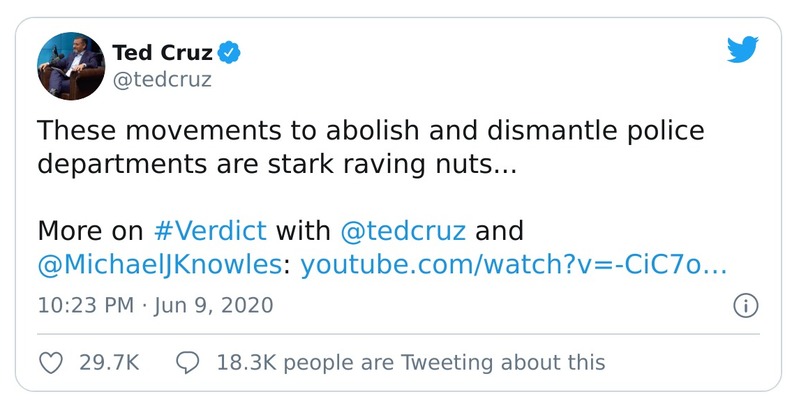Click the reply speech bubble icon
This screenshot has width=799, height=408.
point(187,362)
